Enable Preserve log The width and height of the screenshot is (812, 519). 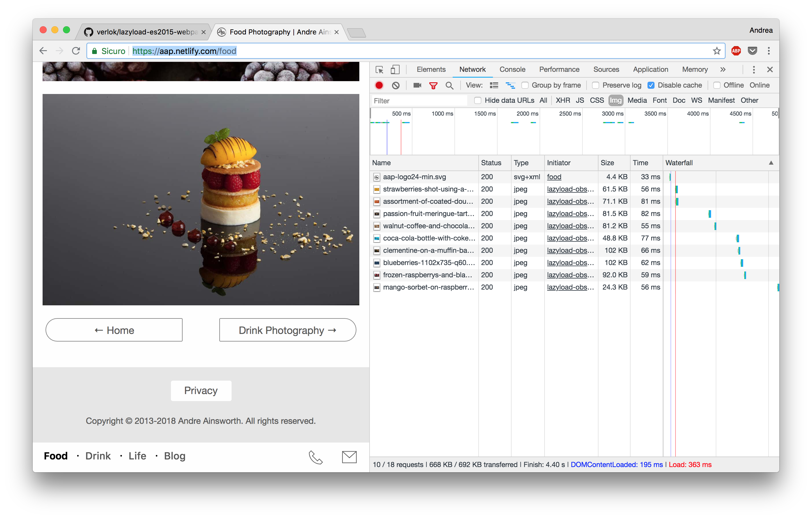click(x=595, y=85)
